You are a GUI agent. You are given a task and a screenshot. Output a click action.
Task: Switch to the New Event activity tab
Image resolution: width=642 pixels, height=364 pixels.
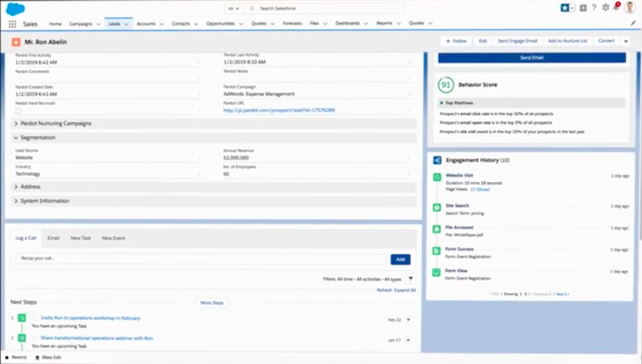click(x=113, y=238)
